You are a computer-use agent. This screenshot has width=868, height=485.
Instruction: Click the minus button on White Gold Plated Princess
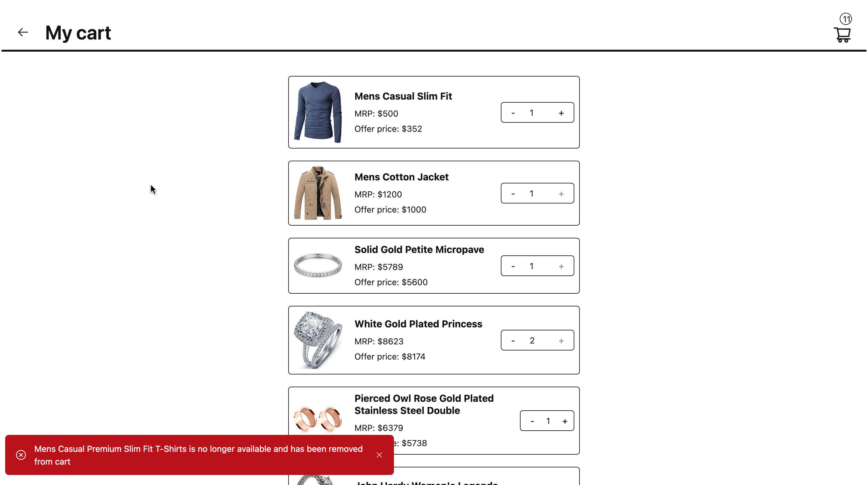point(513,340)
